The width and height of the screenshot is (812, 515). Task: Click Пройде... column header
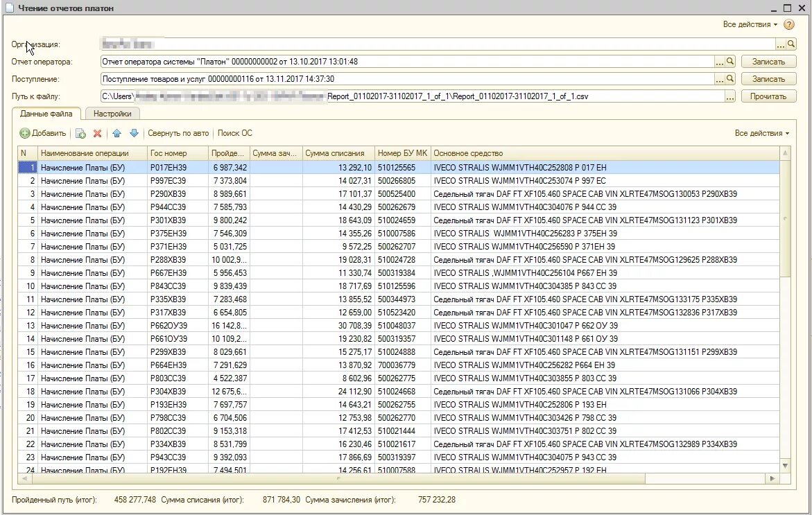tap(229, 153)
